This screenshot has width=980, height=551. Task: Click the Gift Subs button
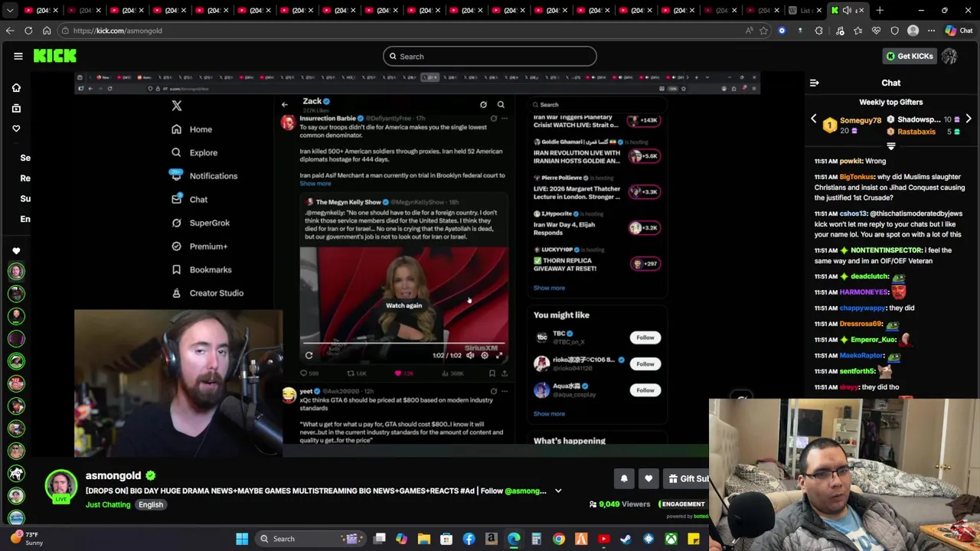coord(686,478)
